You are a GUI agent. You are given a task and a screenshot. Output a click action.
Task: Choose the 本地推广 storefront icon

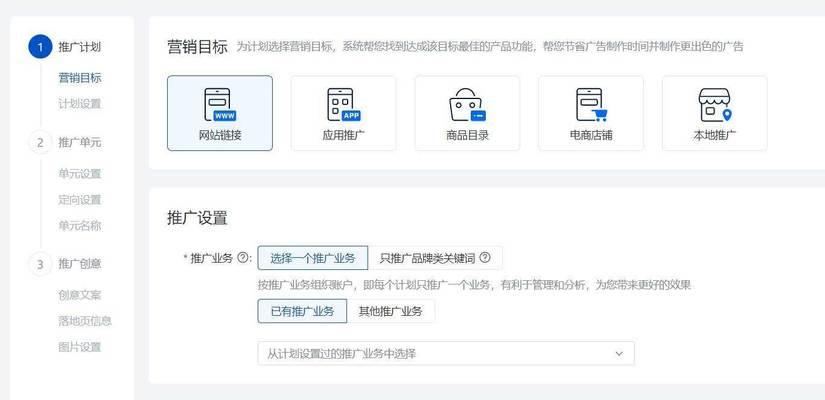715,105
